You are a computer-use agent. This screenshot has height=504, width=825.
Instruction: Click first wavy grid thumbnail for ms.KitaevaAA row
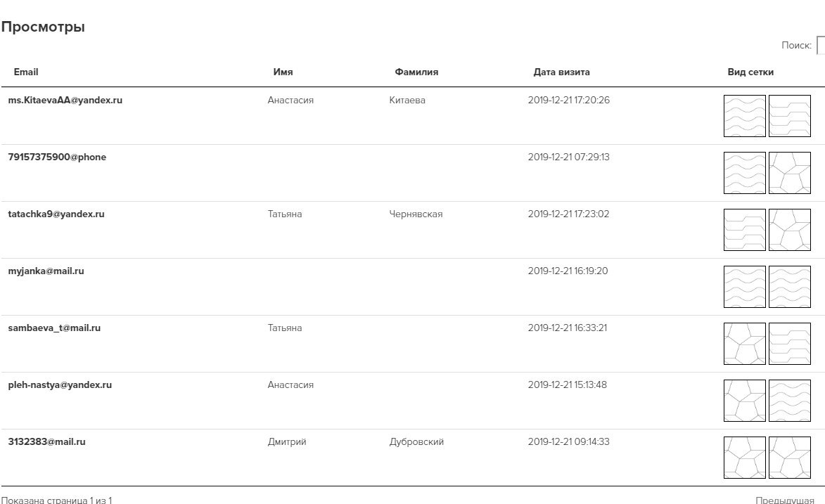tap(745, 116)
